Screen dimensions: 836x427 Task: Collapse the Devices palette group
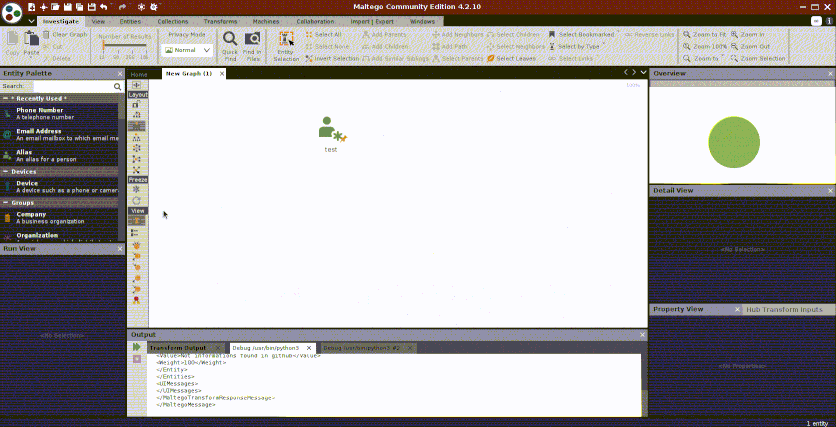4,172
